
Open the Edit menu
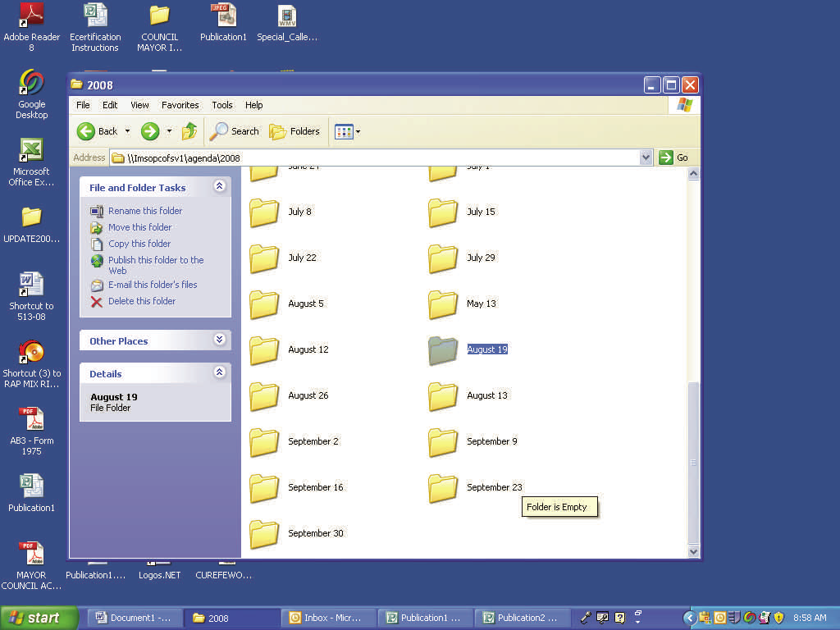coord(110,105)
